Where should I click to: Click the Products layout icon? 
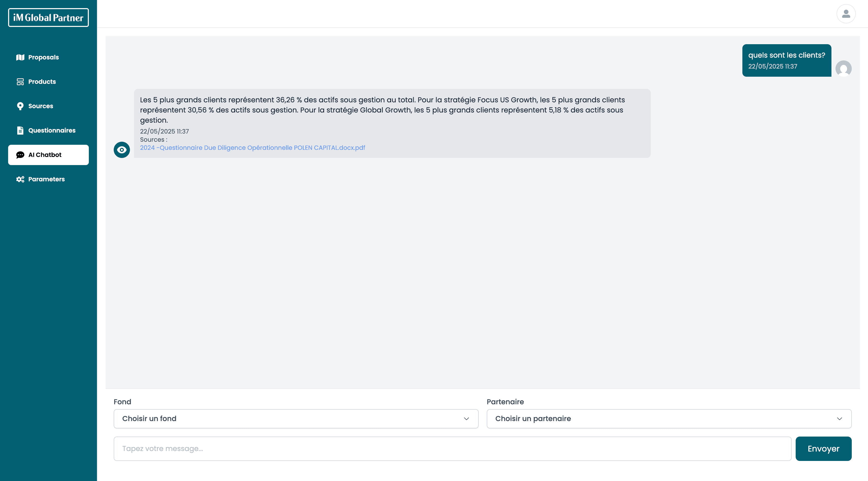tap(20, 82)
